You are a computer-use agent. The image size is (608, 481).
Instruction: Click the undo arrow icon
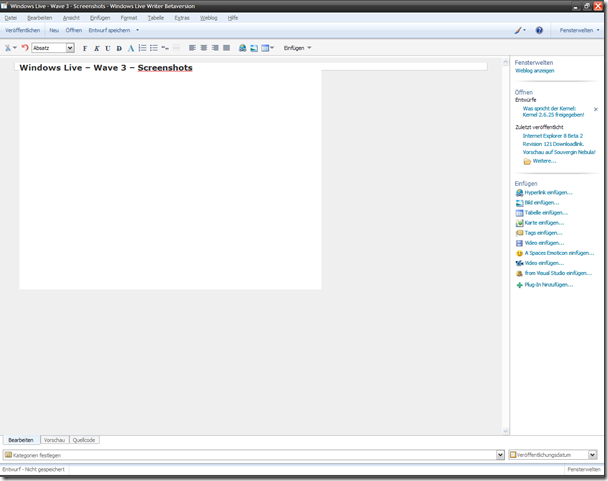coord(25,48)
